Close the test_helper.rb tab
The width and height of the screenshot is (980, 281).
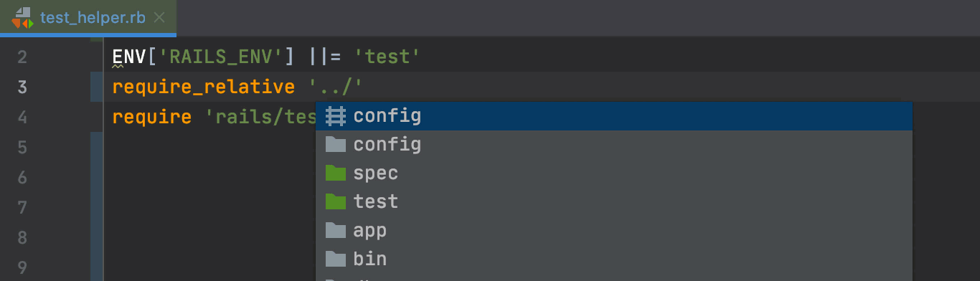[x=159, y=17]
